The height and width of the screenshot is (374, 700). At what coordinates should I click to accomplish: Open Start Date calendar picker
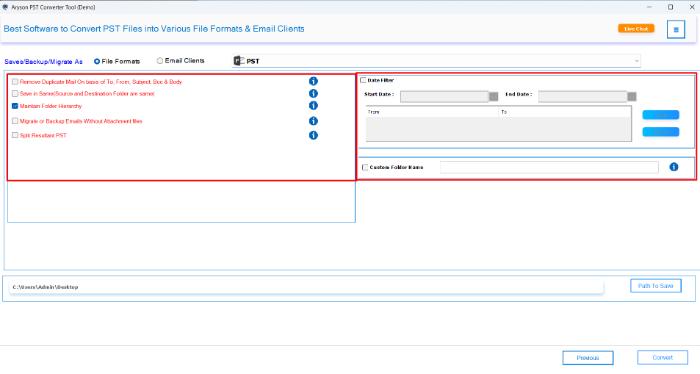(493, 96)
